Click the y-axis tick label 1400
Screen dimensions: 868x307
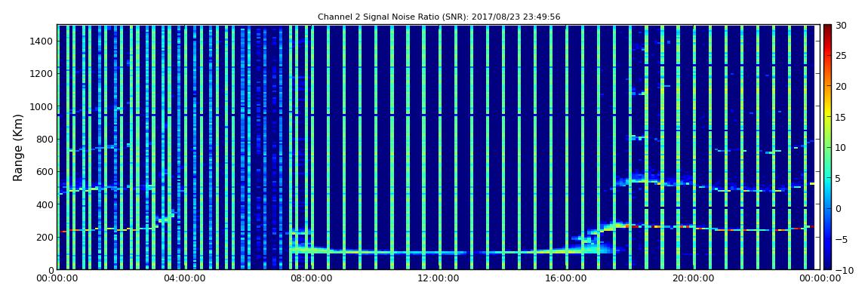click(x=42, y=41)
